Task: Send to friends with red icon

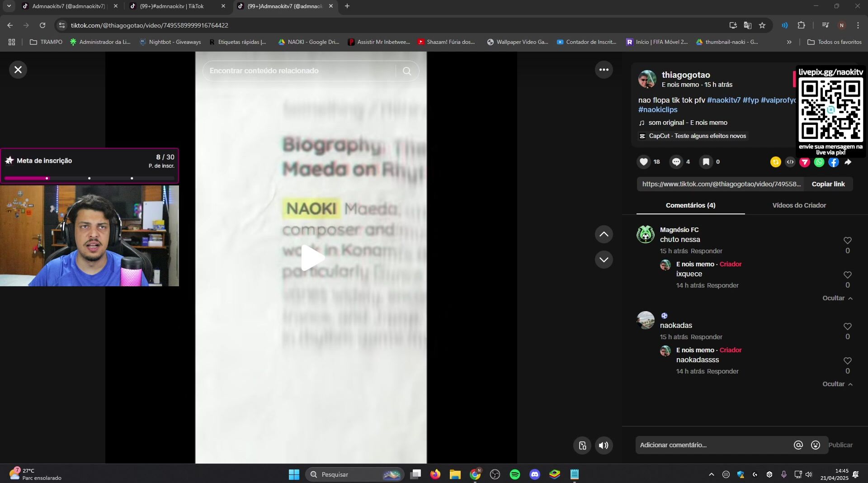Action: point(804,162)
